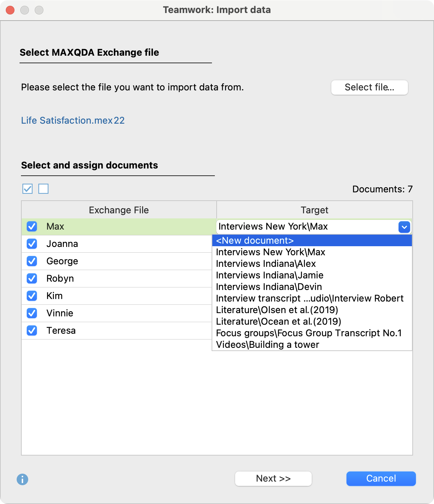This screenshot has width=434, height=504.
Task: Click the Exchange File column header
Action: coord(119,210)
